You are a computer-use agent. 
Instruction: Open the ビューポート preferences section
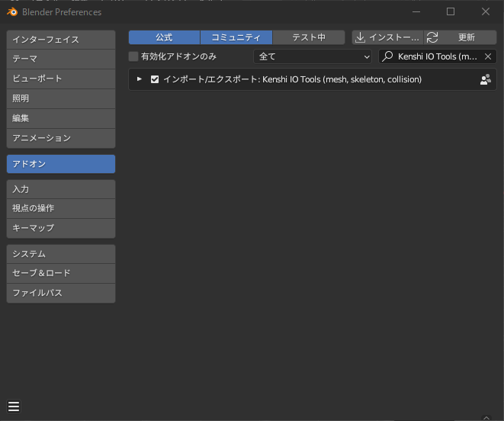61,79
